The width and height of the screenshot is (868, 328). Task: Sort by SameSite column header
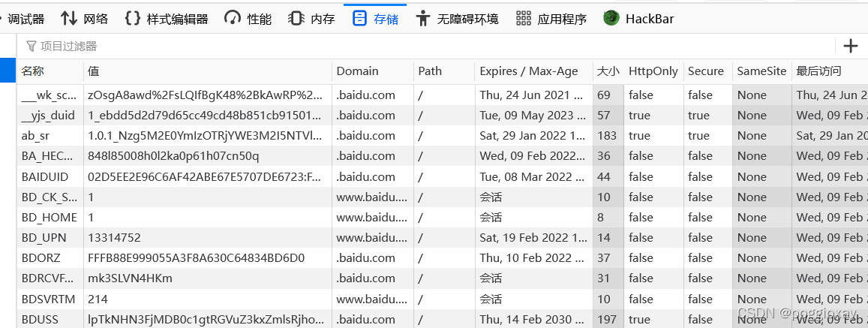761,71
